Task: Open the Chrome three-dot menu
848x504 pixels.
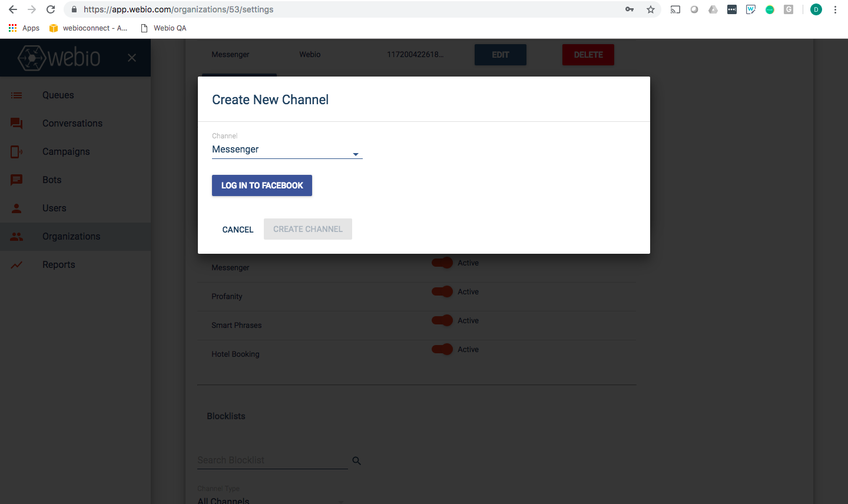Action: click(835, 9)
